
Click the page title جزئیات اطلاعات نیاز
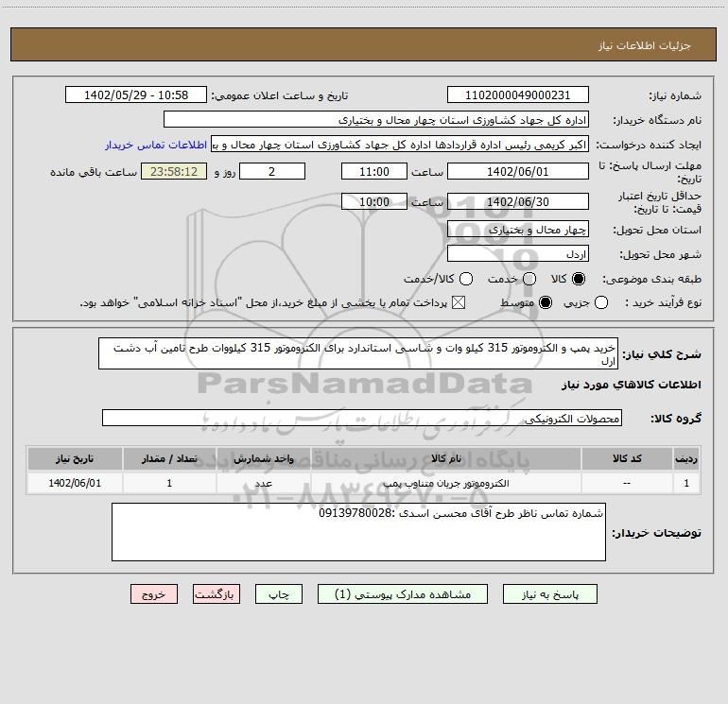tap(645, 45)
